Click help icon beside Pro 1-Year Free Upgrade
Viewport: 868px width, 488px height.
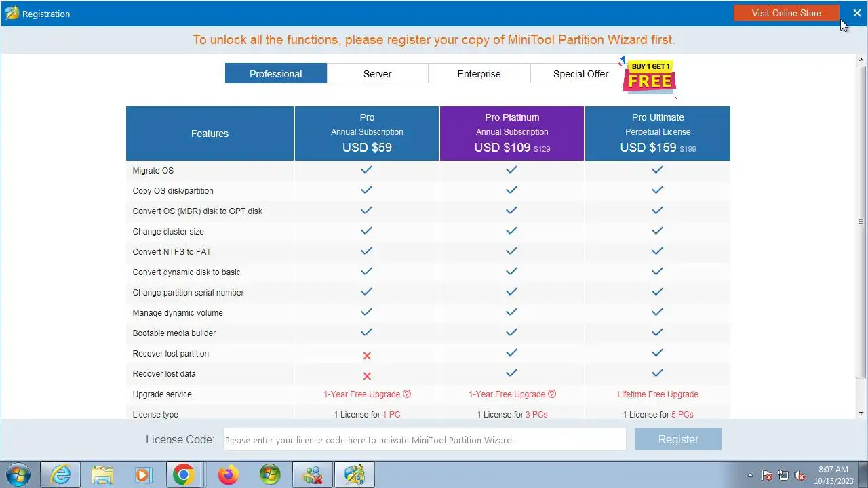[x=407, y=394]
